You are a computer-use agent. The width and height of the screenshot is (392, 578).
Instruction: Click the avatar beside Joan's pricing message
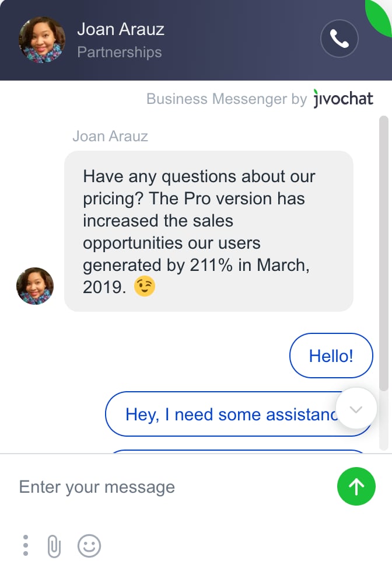(34, 286)
